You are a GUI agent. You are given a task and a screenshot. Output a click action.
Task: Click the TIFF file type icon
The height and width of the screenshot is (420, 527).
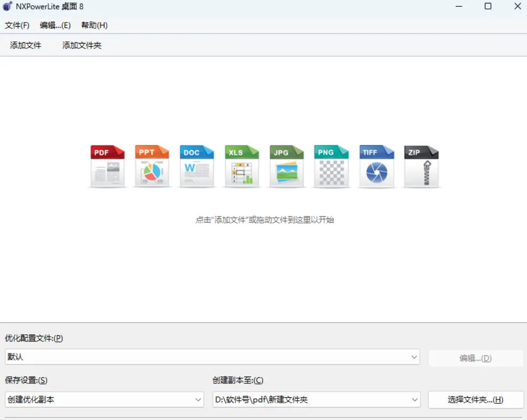pos(377,166)
